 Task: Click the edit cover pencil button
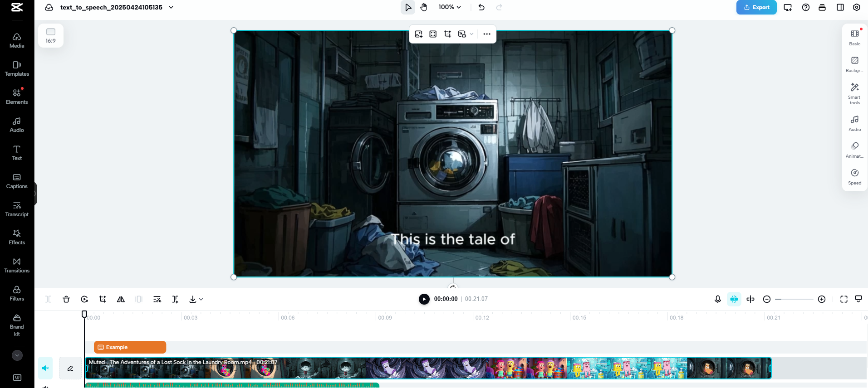click(x=70, y=368)
